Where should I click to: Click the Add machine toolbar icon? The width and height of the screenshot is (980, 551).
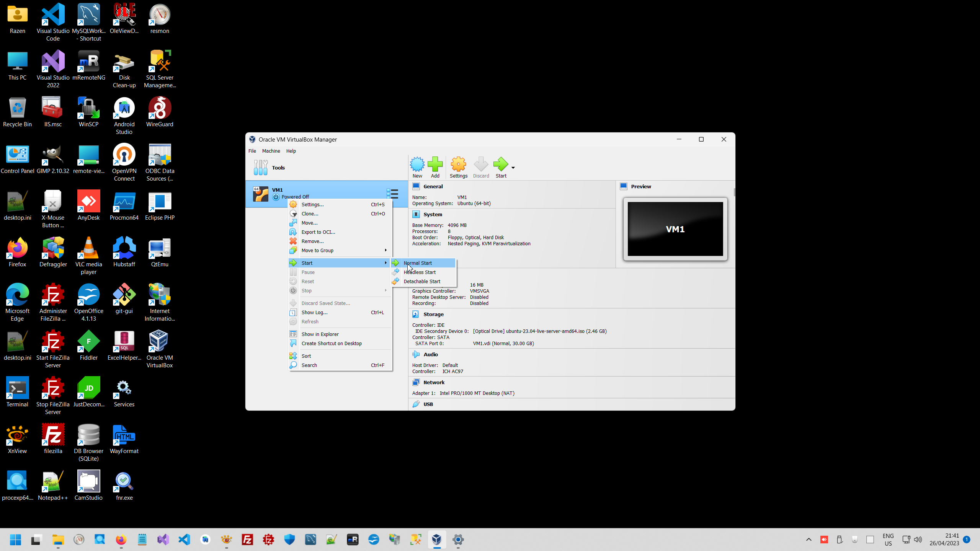point(435,165)
